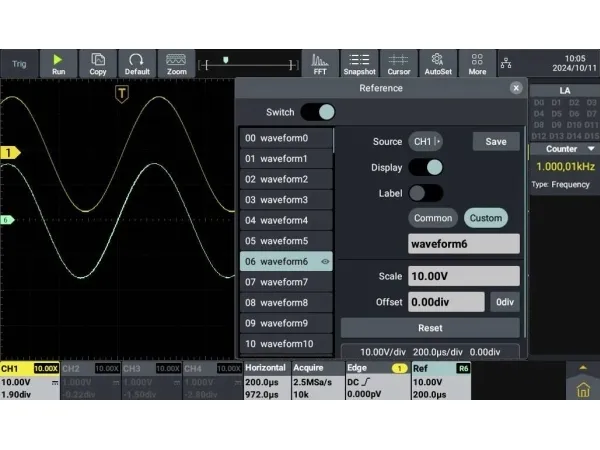
Task: Enable Cursor measurement
Action: tap(398, 64)
